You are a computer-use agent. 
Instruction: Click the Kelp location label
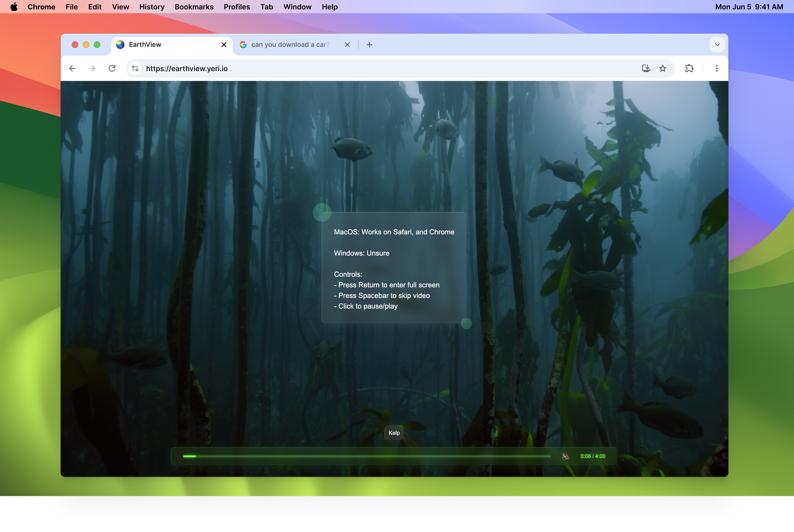(394, 433)
